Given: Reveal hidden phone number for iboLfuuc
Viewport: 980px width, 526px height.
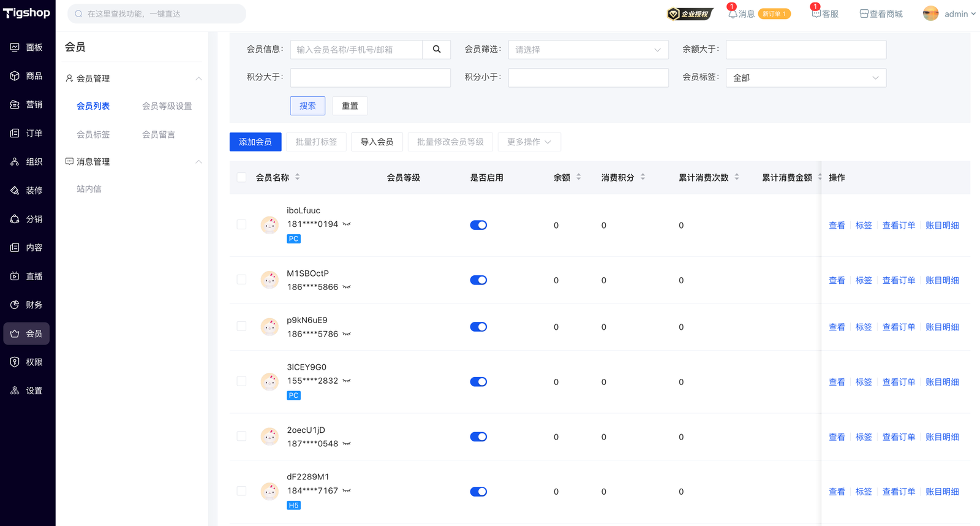Looking at the screenshot, I should (347, 224).
